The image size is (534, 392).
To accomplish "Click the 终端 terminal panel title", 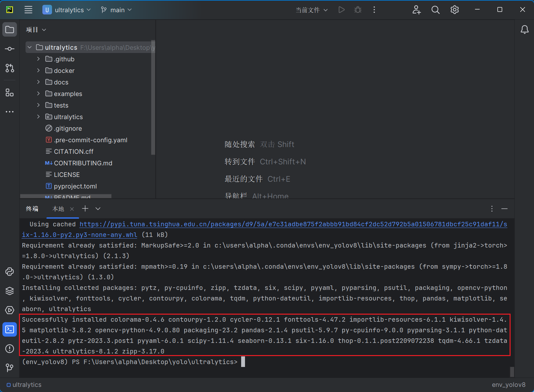I will [32, 209].
